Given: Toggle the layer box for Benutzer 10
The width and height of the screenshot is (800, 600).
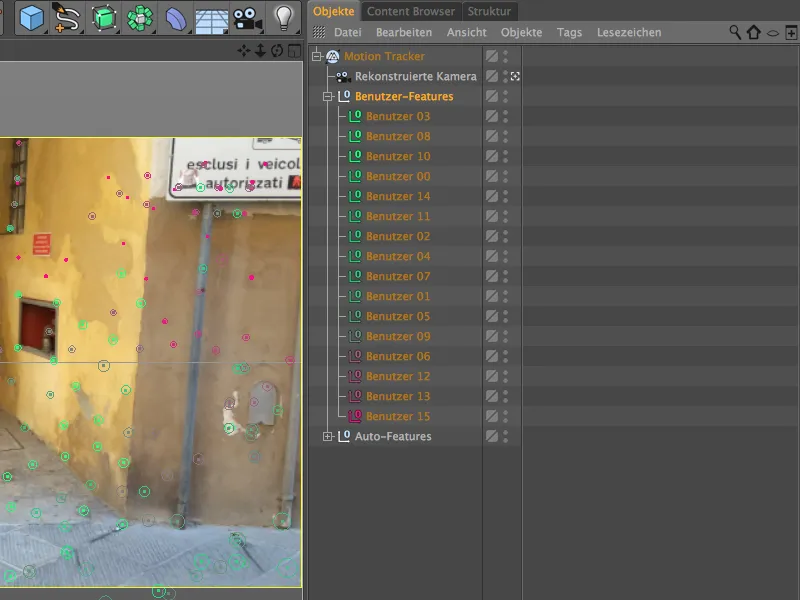Looking at the screenshot, I should [x=492, y=156].
